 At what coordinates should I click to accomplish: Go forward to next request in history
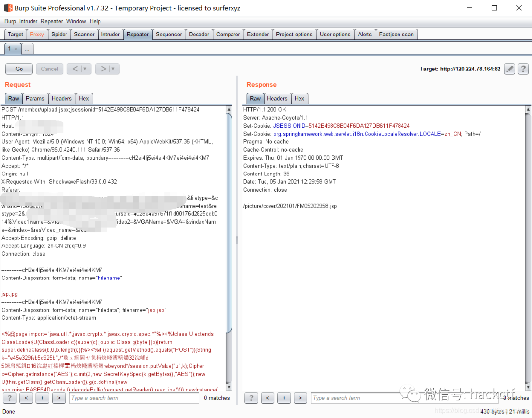click(x=103, y=69)
